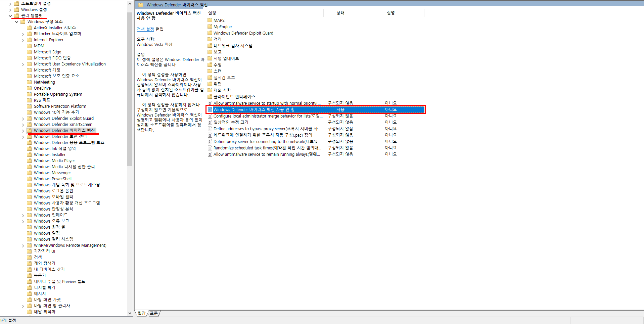Select Windows Defender 바이러스 백신 in tree
The image size is (644, 324).
pos(64,131)
